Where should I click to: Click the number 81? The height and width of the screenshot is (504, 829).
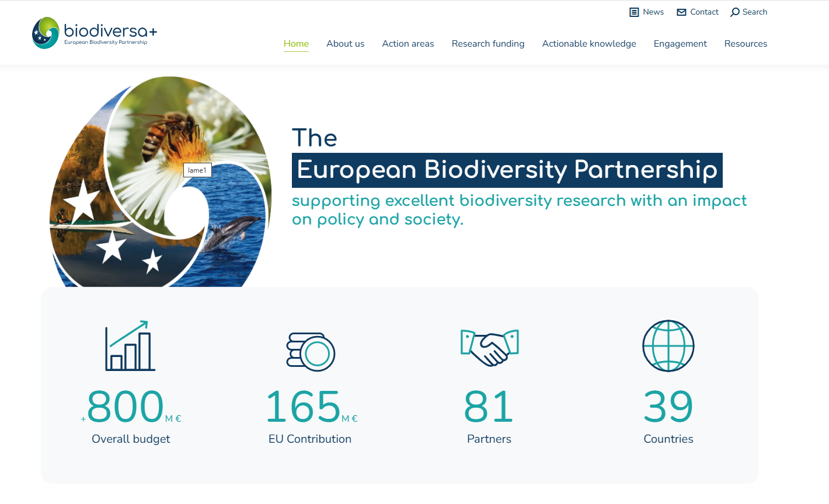pos(489,407)
